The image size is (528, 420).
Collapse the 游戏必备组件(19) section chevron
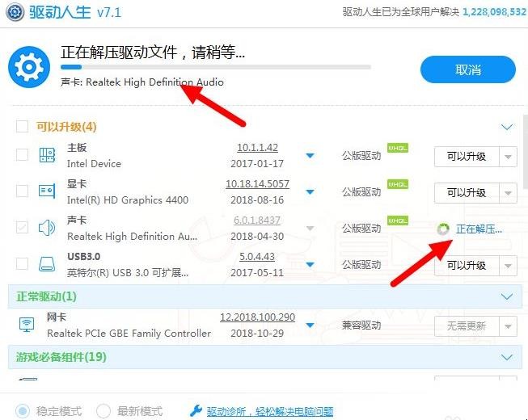(507, 357)
